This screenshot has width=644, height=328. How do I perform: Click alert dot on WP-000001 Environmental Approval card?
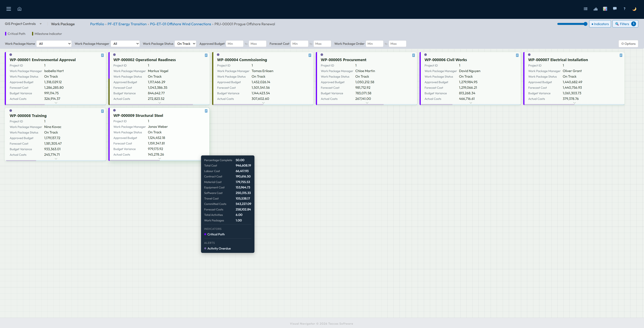pyautogui.click(x=11, y=55)
